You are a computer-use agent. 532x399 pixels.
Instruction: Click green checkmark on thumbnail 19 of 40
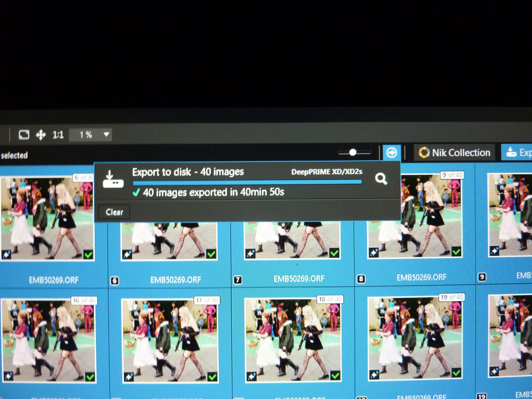(x=456, y=373)
